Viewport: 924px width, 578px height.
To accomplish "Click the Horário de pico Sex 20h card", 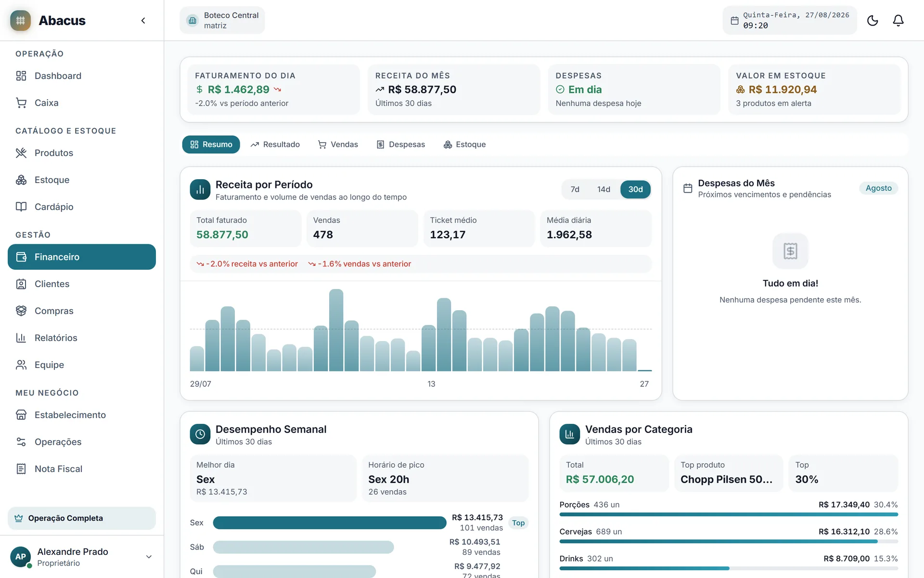I will [x=445, y=478].
